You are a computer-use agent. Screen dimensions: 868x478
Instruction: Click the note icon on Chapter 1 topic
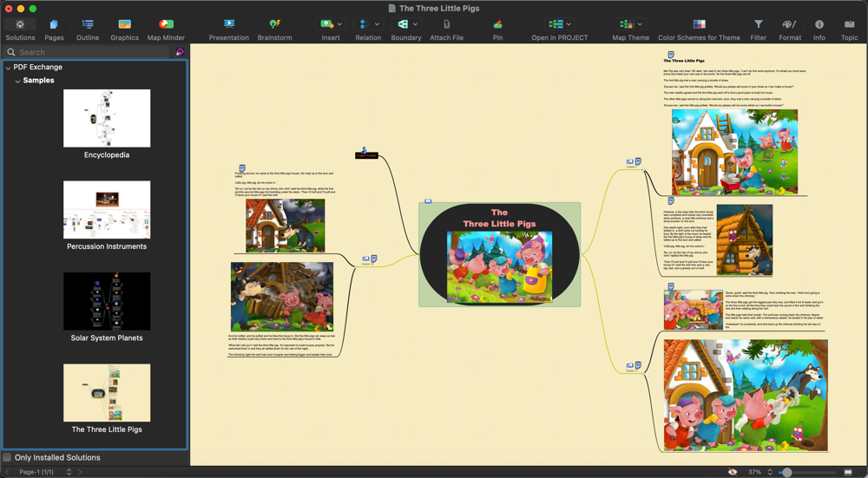(638, 161)
